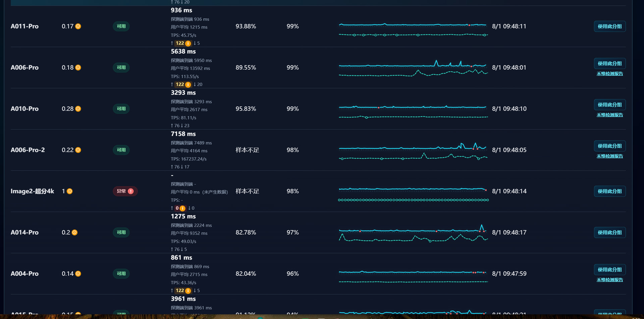Click the latency trend chart for A004-Pro
This screenshot has width=644, height=319.
[x=413, y=277]
